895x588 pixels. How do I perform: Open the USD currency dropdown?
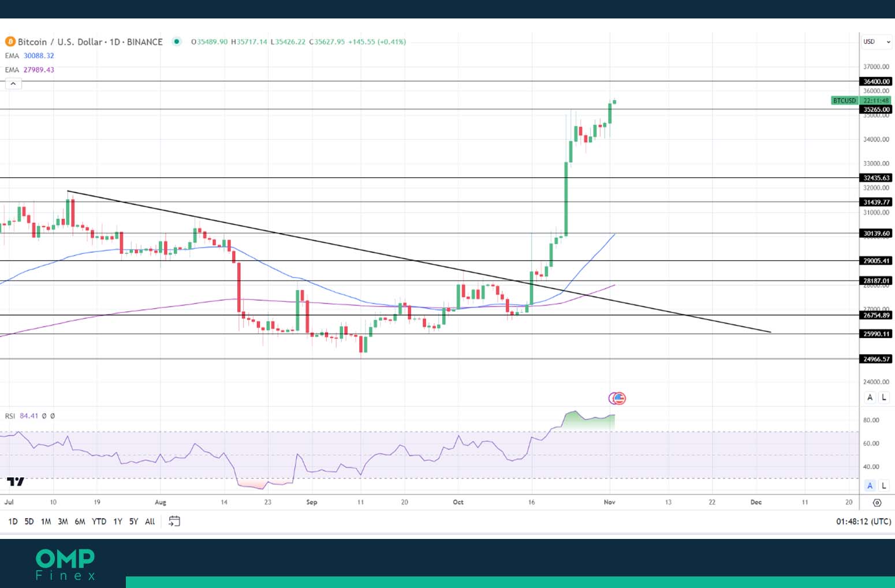point(876,42)
